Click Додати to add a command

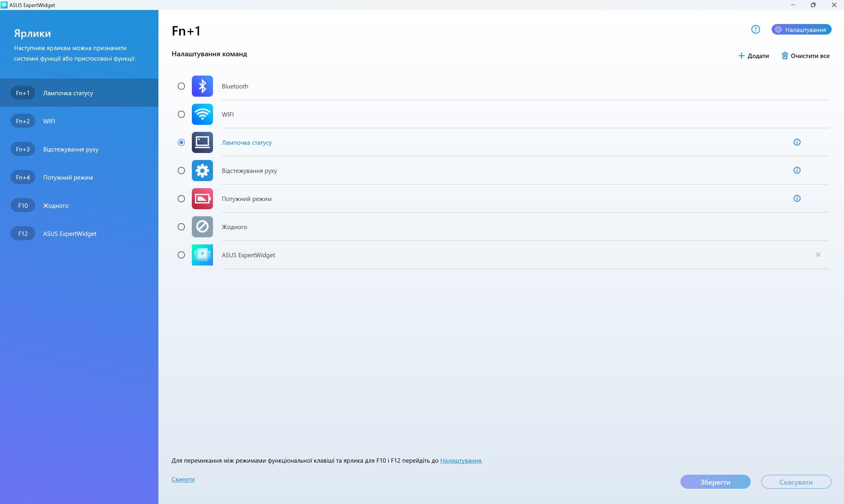753,56
